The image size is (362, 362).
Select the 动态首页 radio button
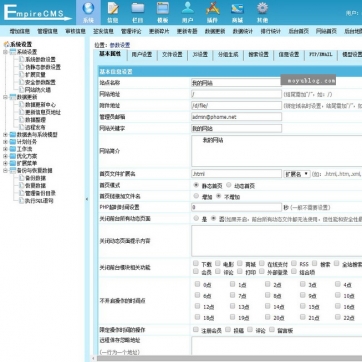click(x=229, y=185)
